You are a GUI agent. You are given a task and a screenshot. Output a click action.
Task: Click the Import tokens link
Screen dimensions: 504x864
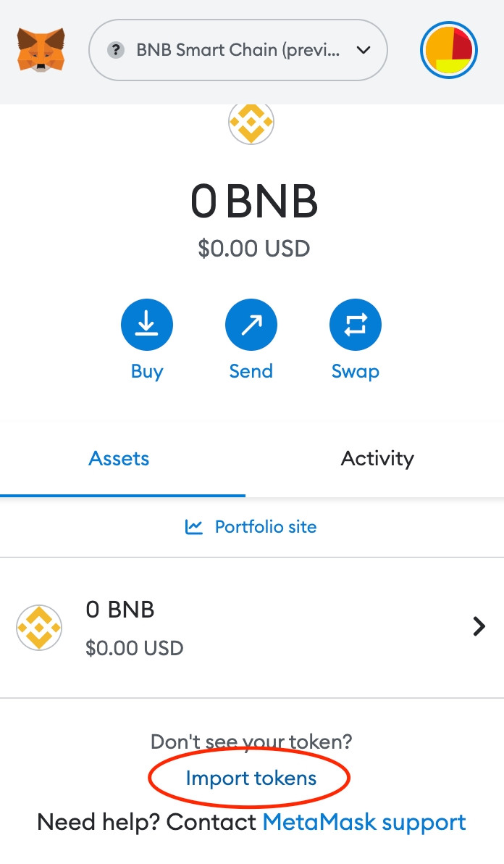251,778
